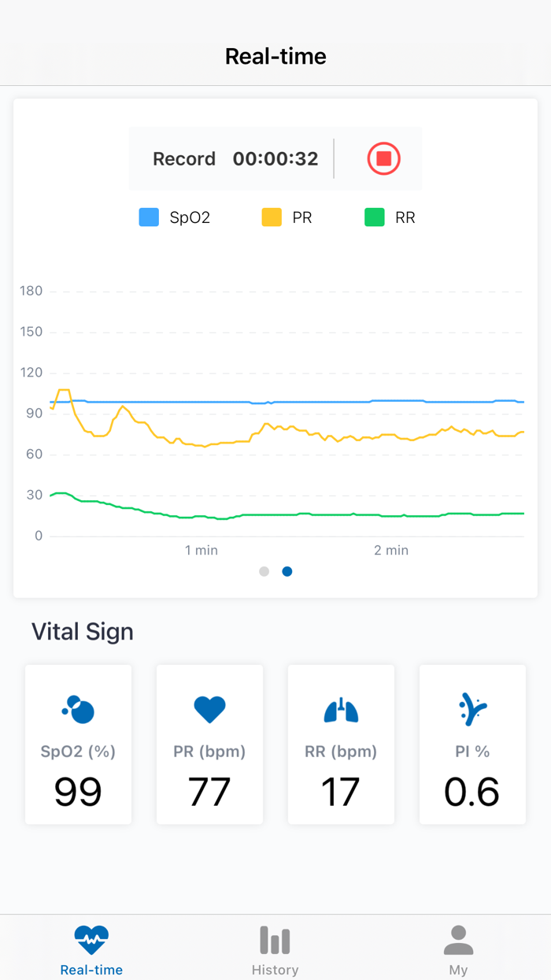Select the heart icon on the PR card
This screenshot has width=551, height=980.
point(209,708)
